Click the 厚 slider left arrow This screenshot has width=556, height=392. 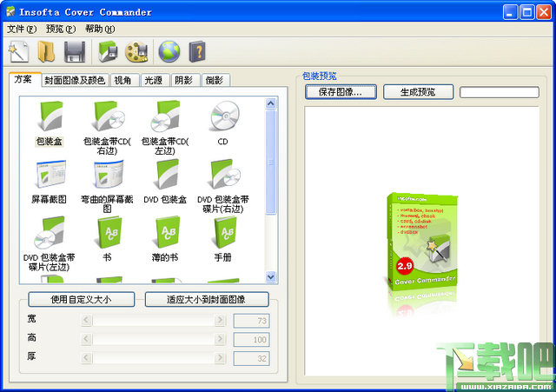click(86, 357)
